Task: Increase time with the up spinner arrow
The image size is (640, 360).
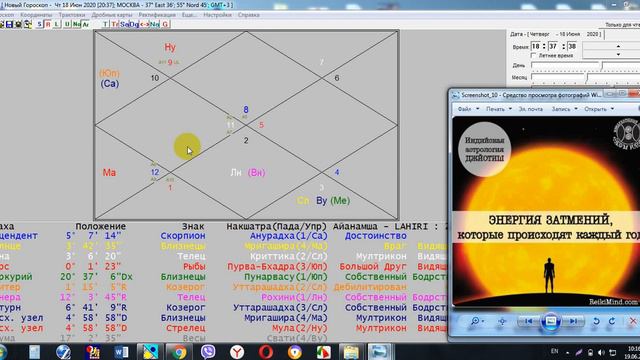Action: tap(618, 46)
